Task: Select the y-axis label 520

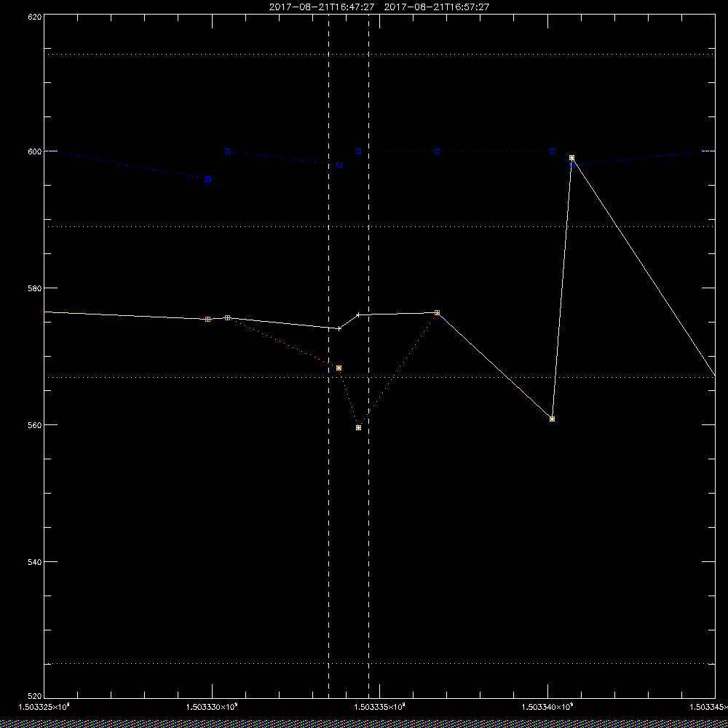Action: (x=35, y=697)
